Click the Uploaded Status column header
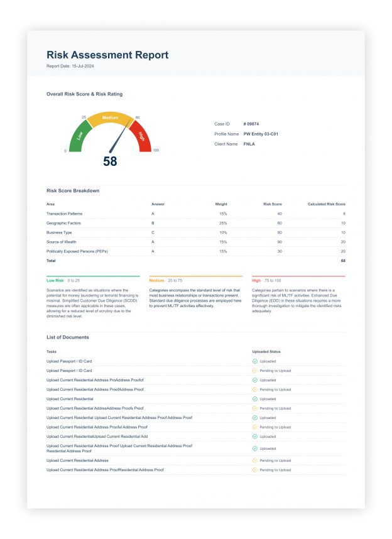Screen dimensions: 392x539 coord(266,352)
